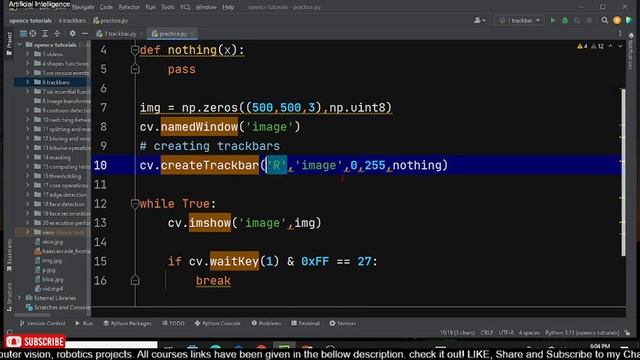The image size is (640, 360).
Task: Click the Python 3.11 interpreter status bar entry
Action: 582,333
